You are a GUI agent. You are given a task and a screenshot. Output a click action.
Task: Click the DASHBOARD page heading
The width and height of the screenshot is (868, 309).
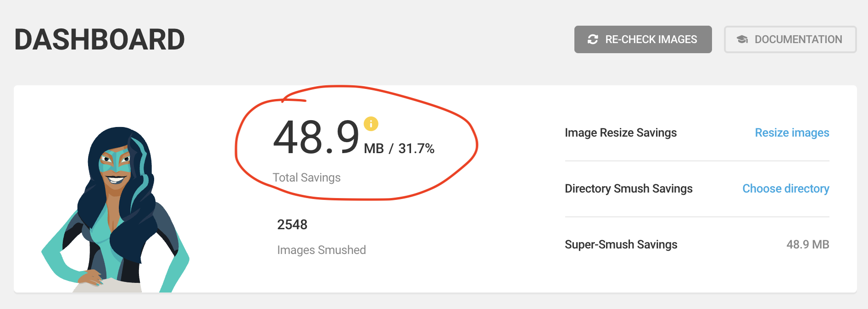(x=100, y=39)
